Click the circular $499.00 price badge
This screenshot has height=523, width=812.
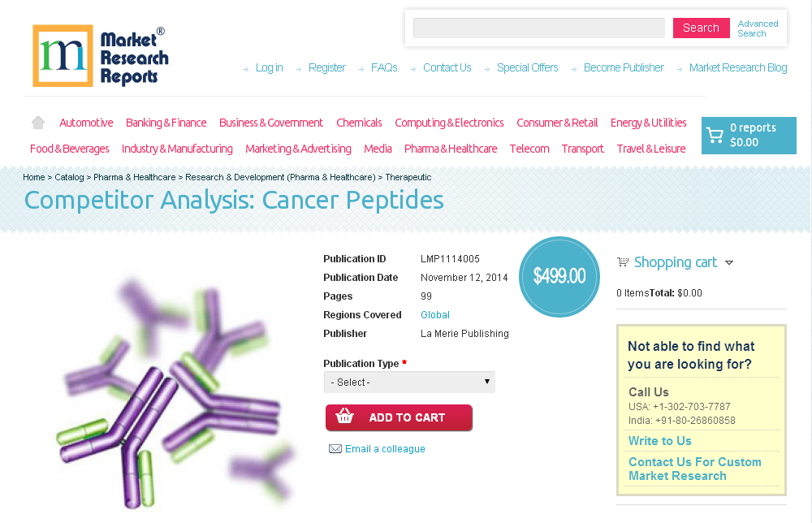click(559, 277)
